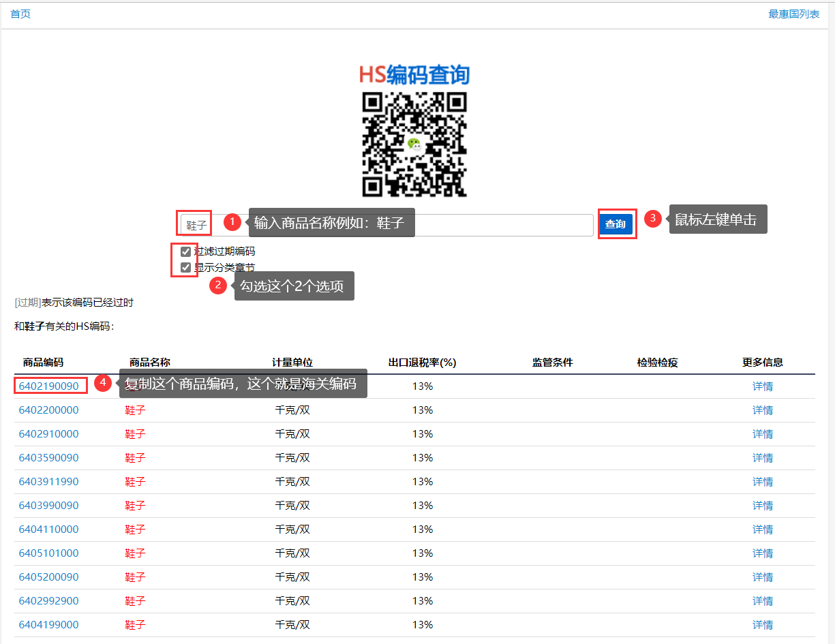Click 千克/双 unit in row 6404199000
Image resolution: width=835 pixels, height=644 pixels.
(292, 625)
